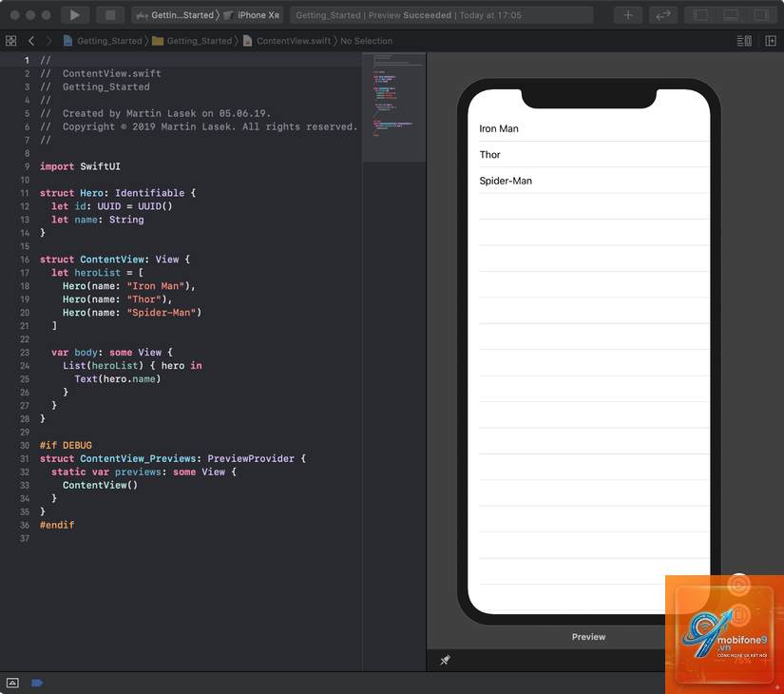Screen dimensions: 784x694
Task: Click the ContentView() call on line 33
Action: (x=100, y=486)
